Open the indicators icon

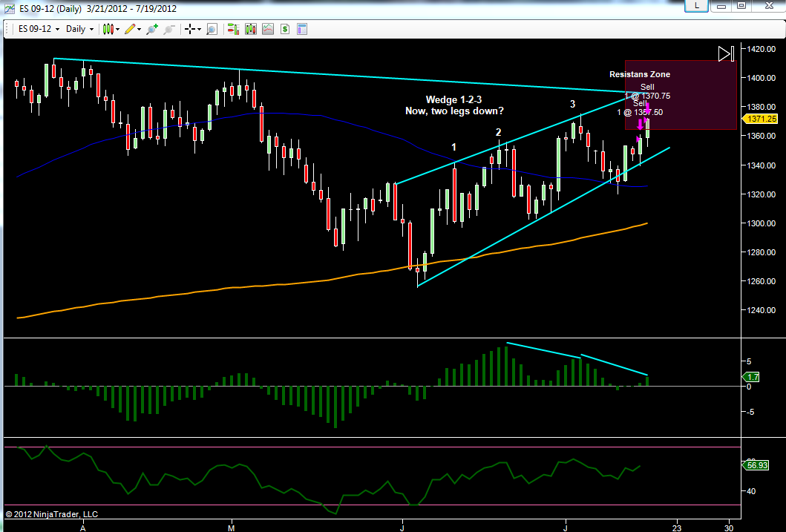pos(268,29)
